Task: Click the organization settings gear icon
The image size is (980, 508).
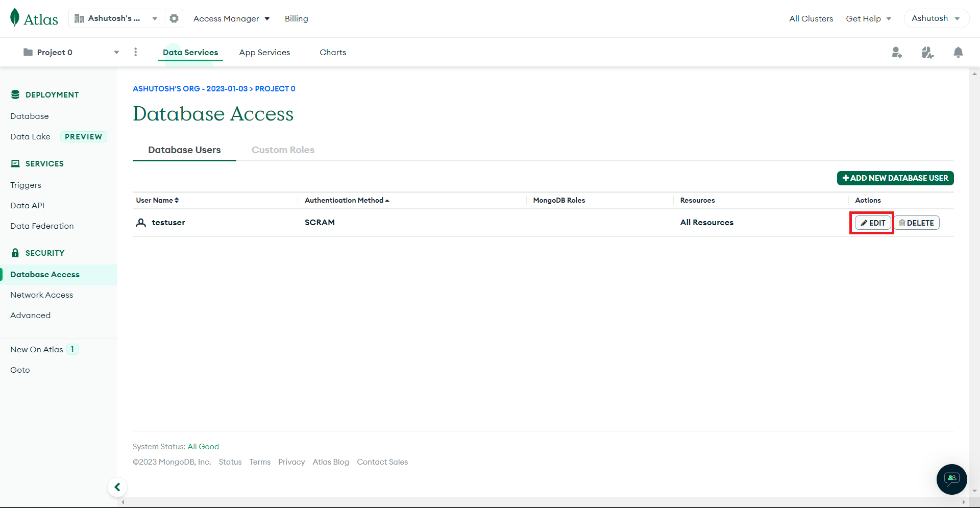Action: tap(174, 18)
